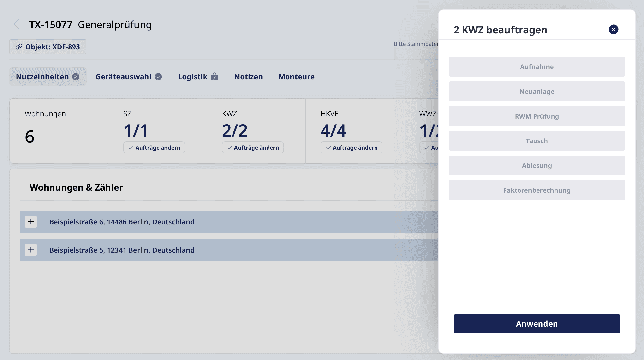Select the Ablesung order option
This screenshot has height=360, width=644.
[x=537, y=165]
